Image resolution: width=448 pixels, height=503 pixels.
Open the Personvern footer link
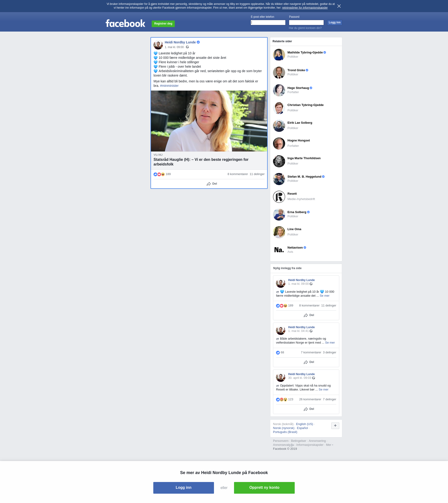click(281, 441)
